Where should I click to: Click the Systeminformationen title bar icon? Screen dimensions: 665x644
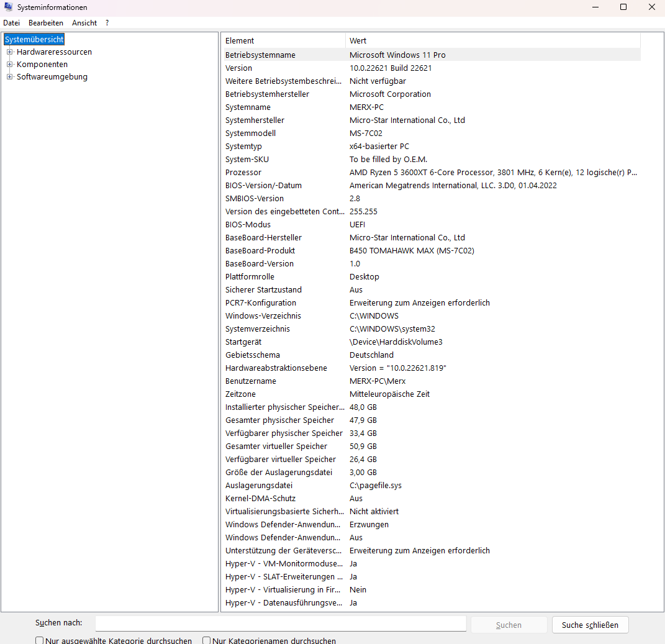(8, 7)
